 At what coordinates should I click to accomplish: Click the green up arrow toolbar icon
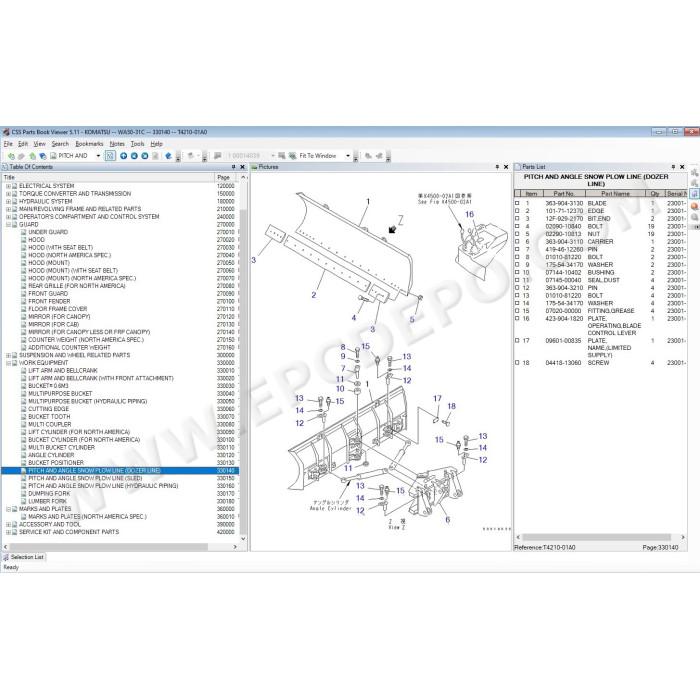click(x=32, y=156)
